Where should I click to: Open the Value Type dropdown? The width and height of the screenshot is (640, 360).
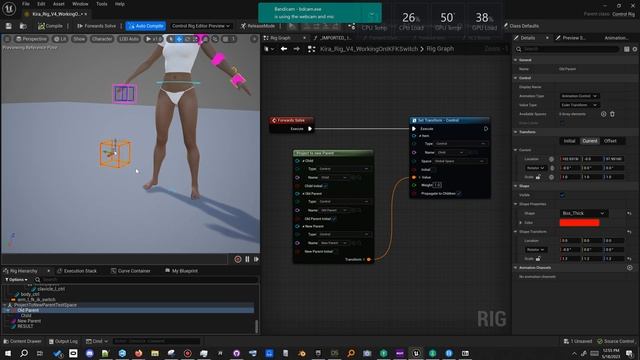pyautogui.click(x=579, y=105)
